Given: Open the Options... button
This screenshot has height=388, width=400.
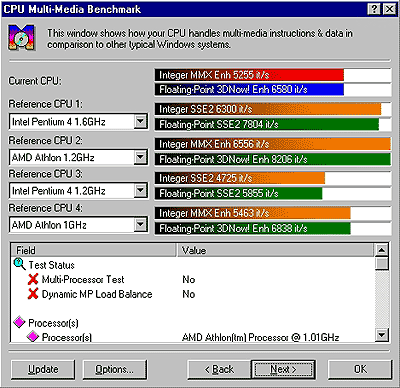Looking at the screenshot, I should click(114, 369).
